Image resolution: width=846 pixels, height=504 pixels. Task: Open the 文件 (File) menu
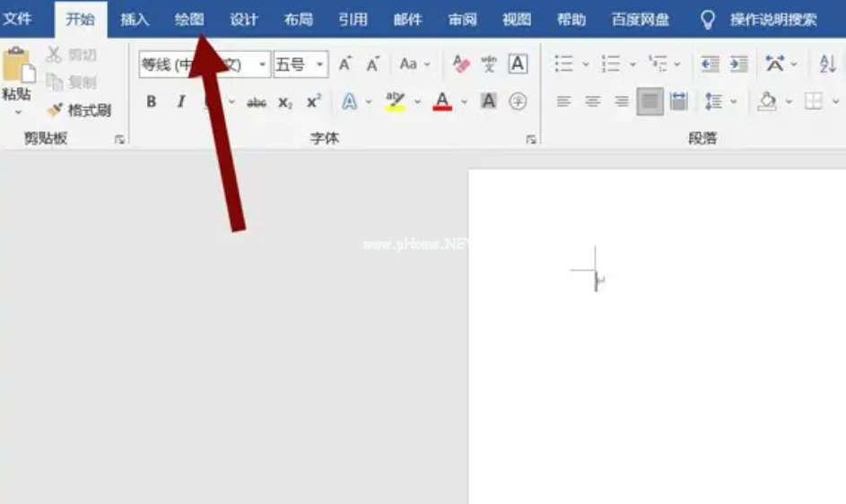point(18,19)
